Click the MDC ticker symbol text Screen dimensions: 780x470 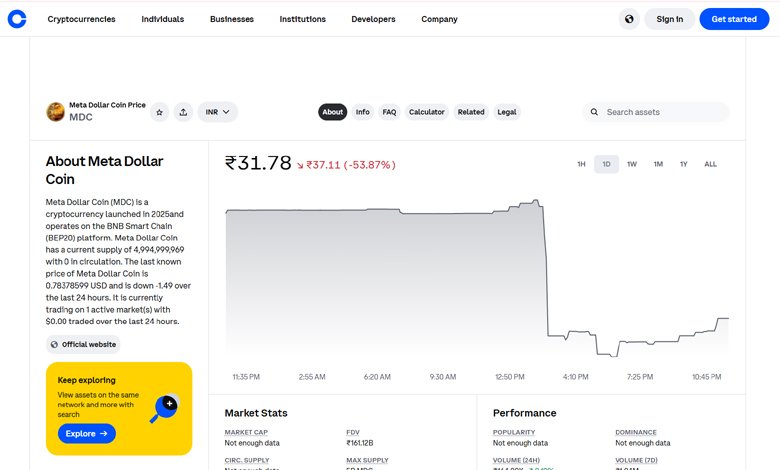tap(81, 117)
